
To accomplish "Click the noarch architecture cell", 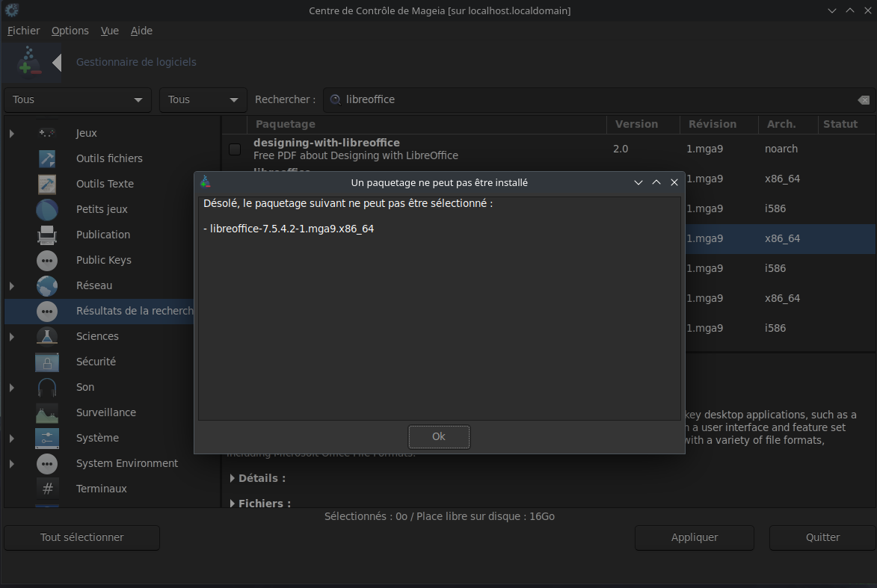I will coord(781,149).
